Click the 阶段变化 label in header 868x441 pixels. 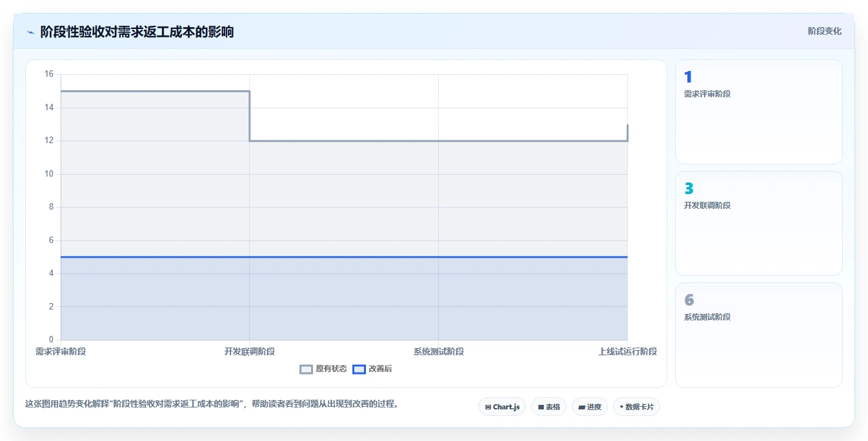825,31
